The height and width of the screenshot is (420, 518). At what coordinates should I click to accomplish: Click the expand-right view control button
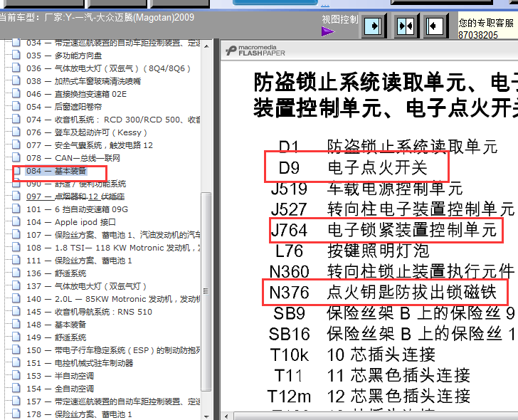(374, 26)
